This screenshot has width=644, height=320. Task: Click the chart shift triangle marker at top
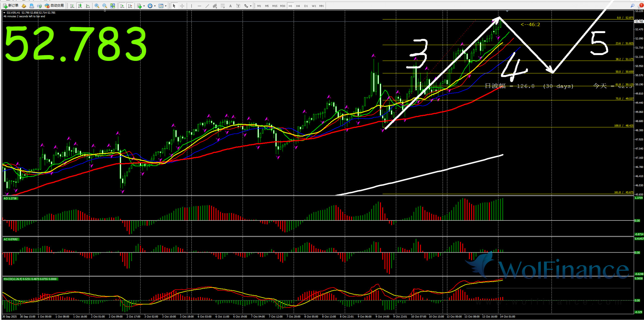[x=507, y=11]
